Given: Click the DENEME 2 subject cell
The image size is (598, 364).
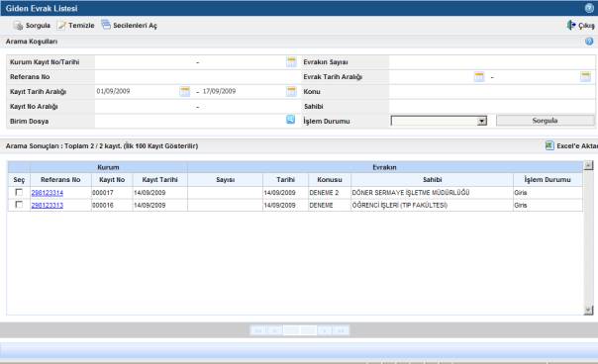Looking at the screenshot, I should pyautogui.click(x=330, y=193).
